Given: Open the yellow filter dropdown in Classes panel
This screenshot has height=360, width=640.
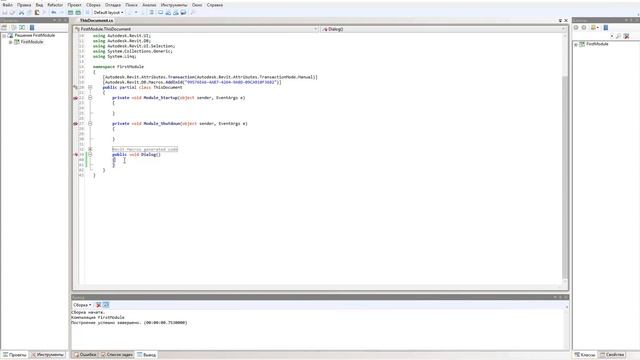Looking at the screenshot, I should (594, 27).
